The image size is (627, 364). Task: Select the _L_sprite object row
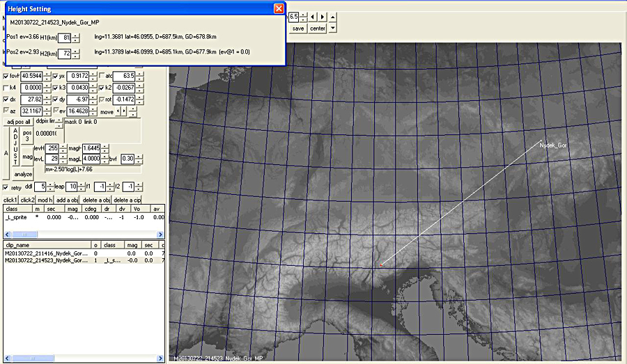[84, 217]
